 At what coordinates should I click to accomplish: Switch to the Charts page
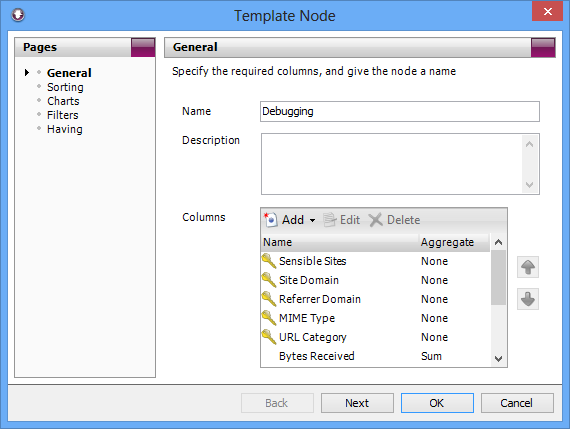(63, 101)
